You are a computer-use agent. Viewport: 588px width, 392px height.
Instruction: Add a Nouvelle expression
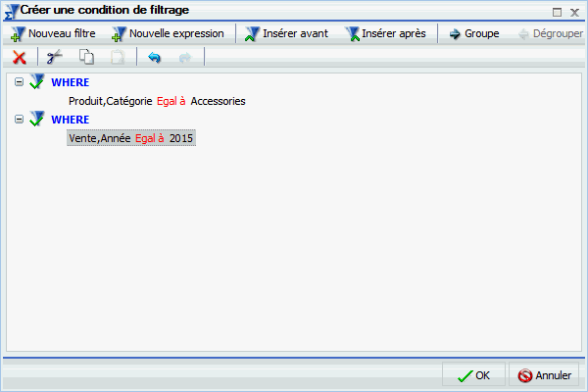[x=168, y=33]
